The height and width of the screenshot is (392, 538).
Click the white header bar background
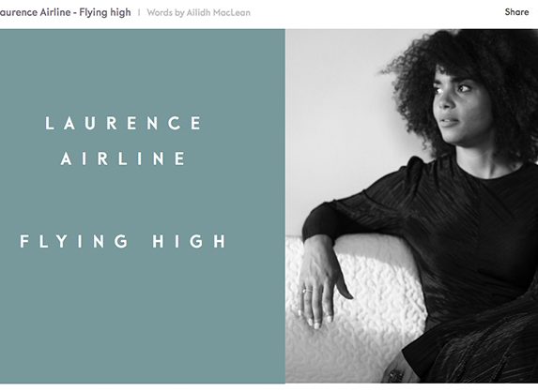coord(377,14)
